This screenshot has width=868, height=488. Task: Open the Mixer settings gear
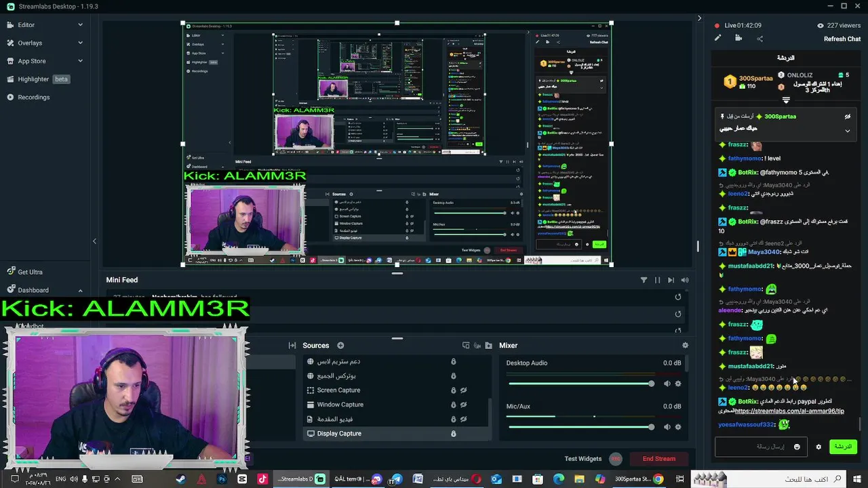[685, 346]
